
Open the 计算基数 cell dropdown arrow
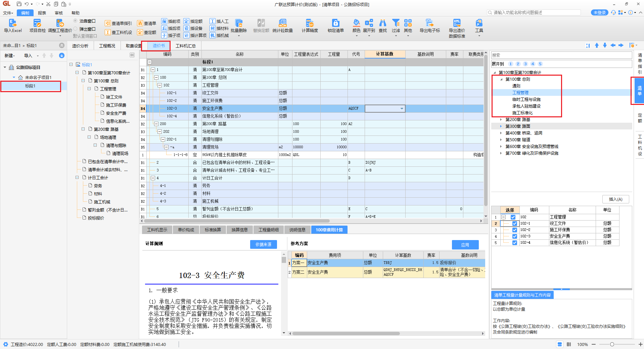[x=402, y=109]
